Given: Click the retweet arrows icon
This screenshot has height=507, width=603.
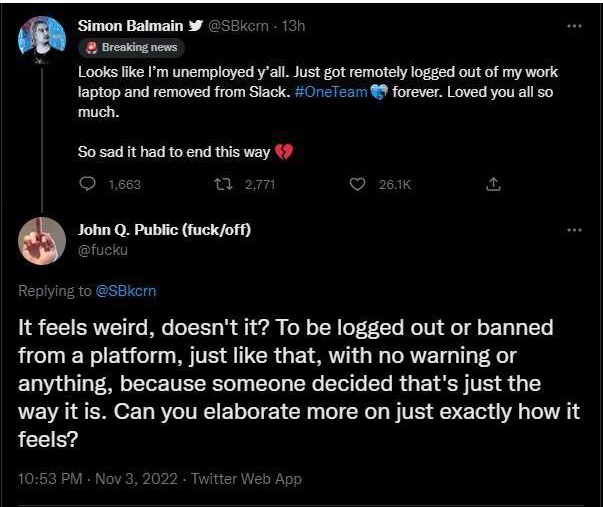Looking at the screenshot, I should pos(224,184).
